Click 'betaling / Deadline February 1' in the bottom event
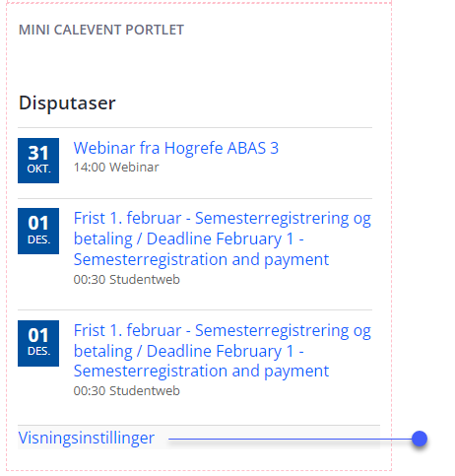 (x=183, y=351)
